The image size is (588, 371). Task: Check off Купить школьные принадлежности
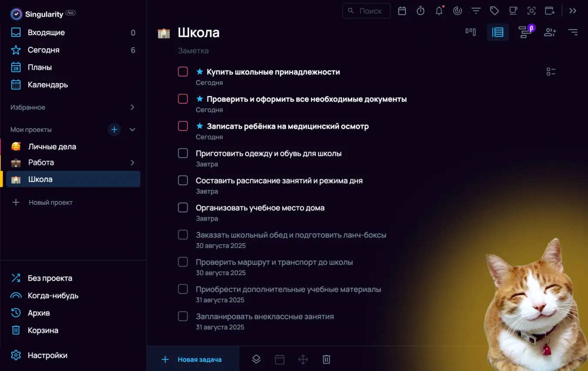pos(183,72)
